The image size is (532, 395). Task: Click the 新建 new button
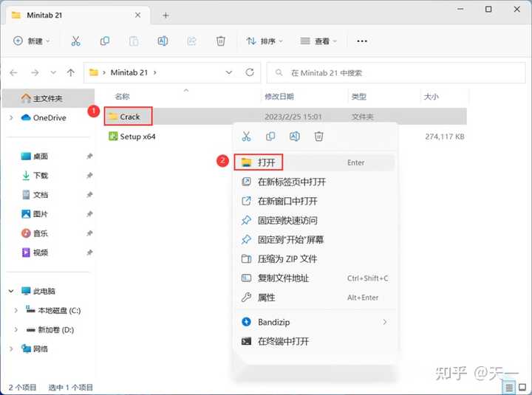pos(32,41)
